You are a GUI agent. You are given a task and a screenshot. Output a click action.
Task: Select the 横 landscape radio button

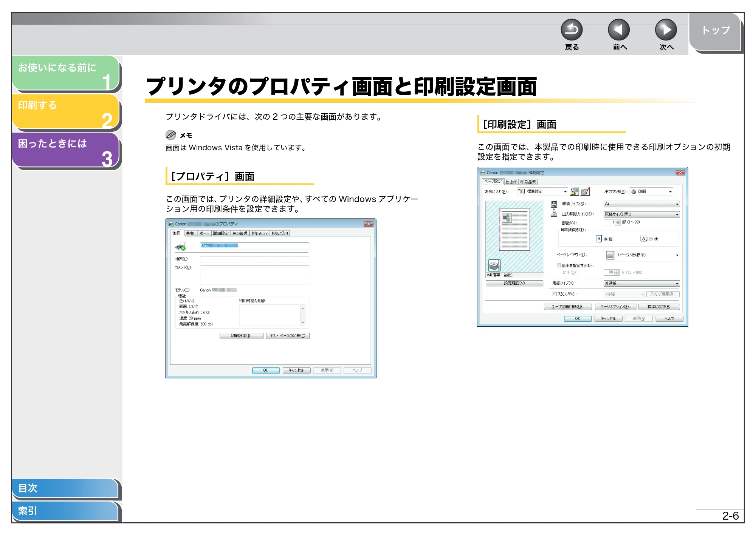click(651, 239)
